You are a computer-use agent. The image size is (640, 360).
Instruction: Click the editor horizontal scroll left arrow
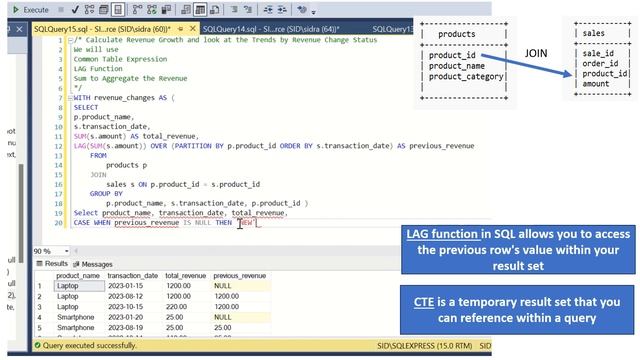point(76,251)
